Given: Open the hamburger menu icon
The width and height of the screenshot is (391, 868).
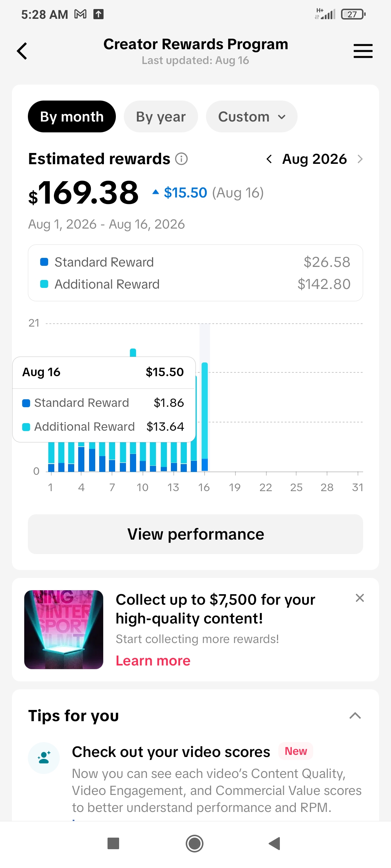Looking at the screenshot, I should pos(363,51).
